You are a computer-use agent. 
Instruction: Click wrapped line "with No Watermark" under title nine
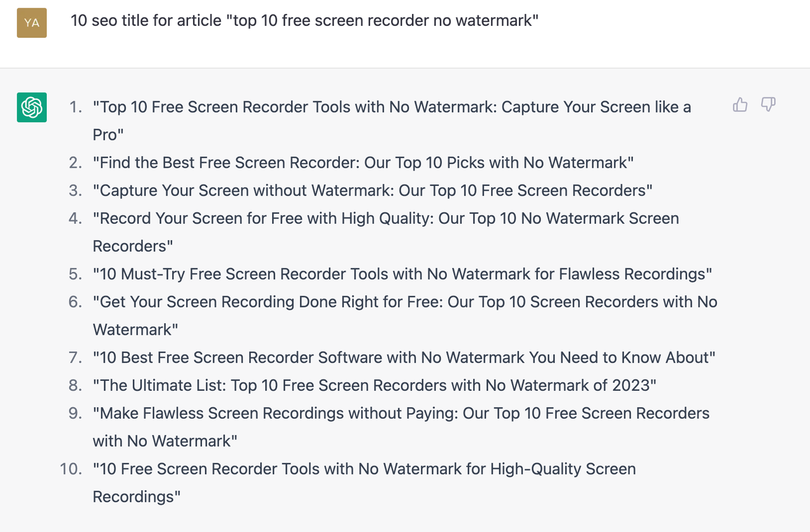tap(165, 441)
